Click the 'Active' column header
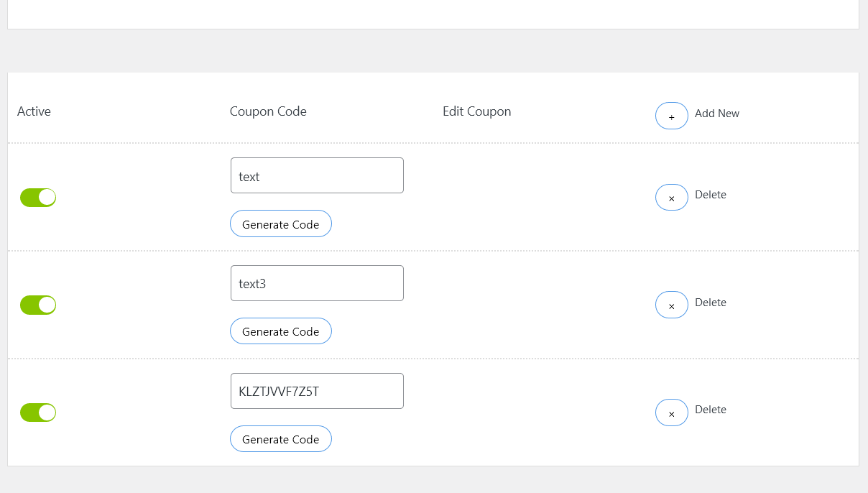This screenshot has height=493, width=868. [34, 111]
